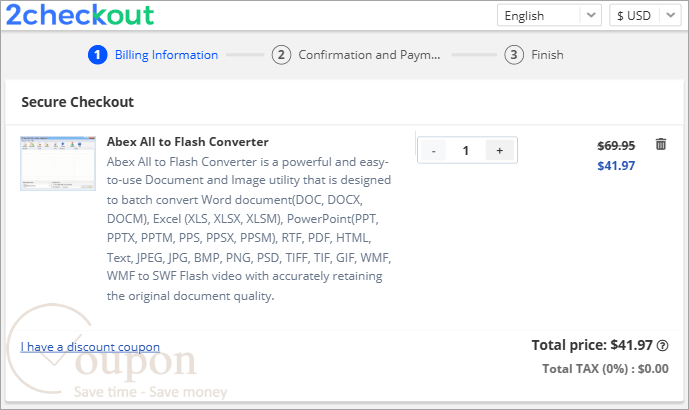Image resolution: width=689 pixels, height=410 pixels.
Task: Click the Secure Checkout heading
Action: coord(77,102)
